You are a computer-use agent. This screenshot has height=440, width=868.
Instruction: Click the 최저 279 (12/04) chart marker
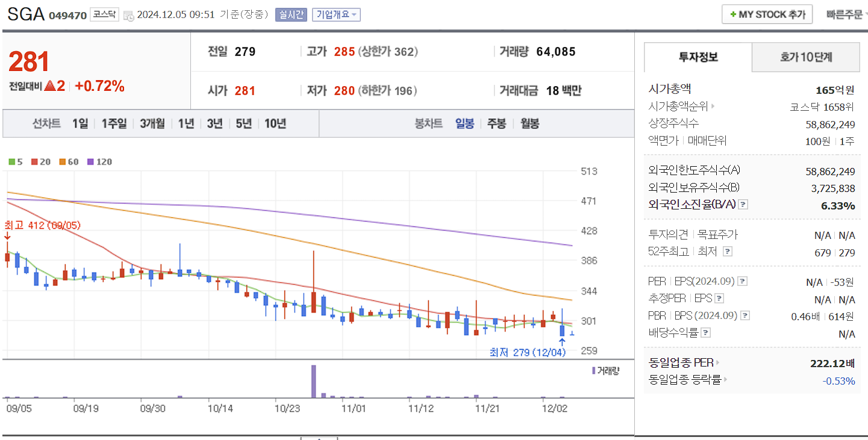tap(528, 353)
